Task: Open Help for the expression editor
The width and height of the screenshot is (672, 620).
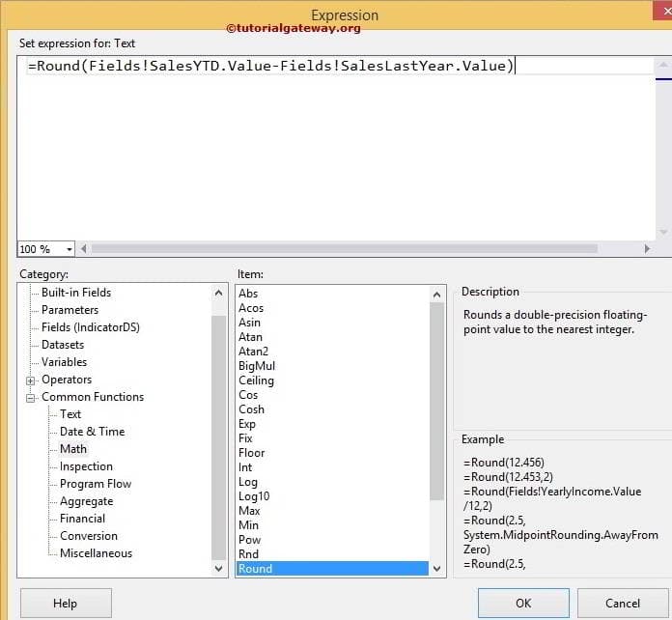Action: [66, 603]
